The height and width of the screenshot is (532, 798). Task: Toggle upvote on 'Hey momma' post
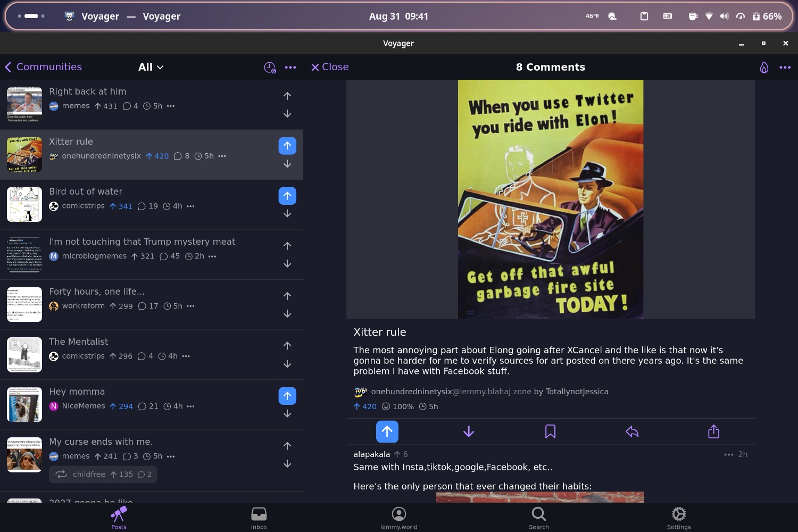tap(287, 396)
